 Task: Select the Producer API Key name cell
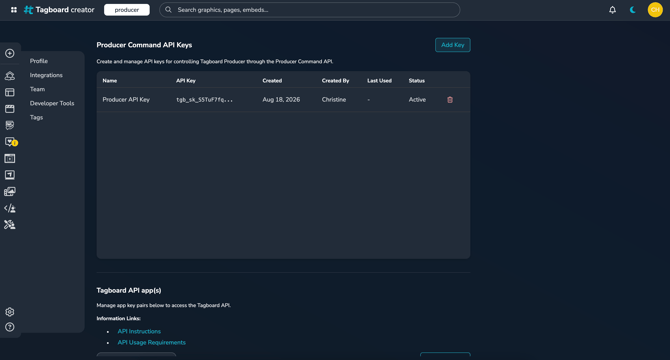coord(126,100)
